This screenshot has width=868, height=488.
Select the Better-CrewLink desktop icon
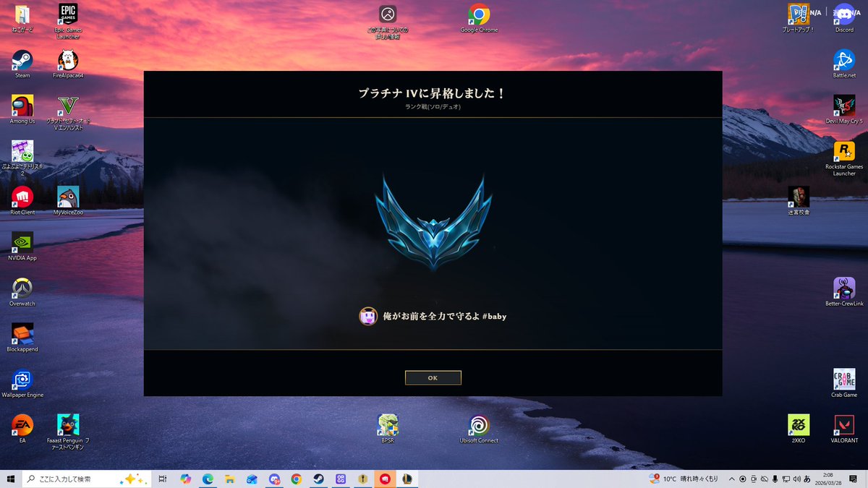coord(844,292)
